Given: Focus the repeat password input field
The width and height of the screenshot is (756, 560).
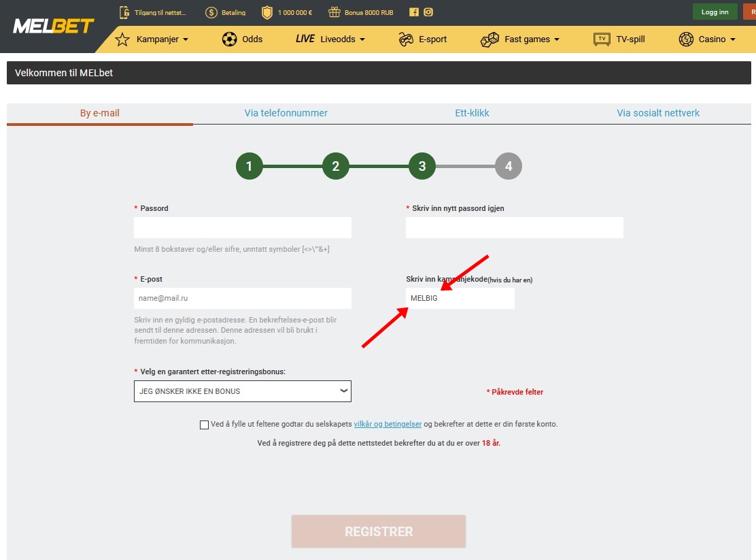Looking at the screenshot, I should click(515, 227).
